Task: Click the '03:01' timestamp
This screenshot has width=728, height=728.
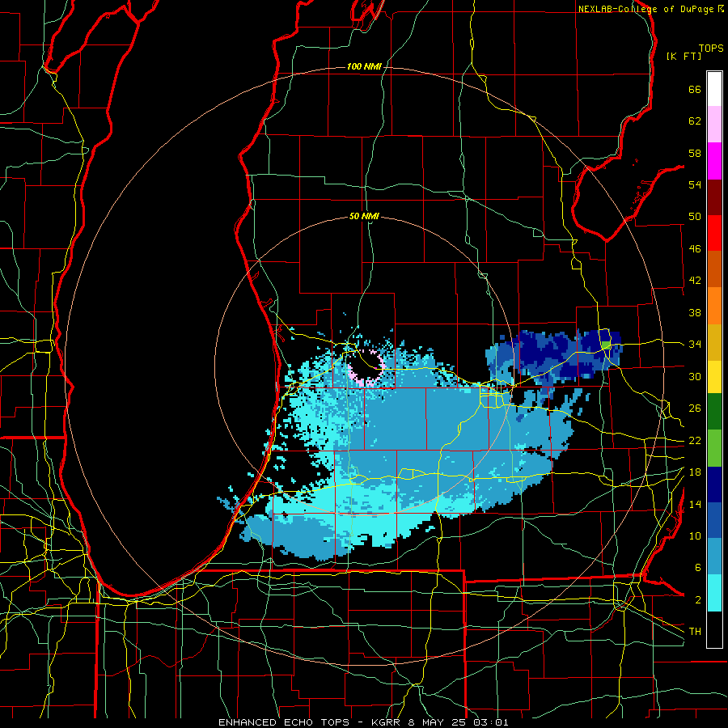Action: (x=491, y=722)
